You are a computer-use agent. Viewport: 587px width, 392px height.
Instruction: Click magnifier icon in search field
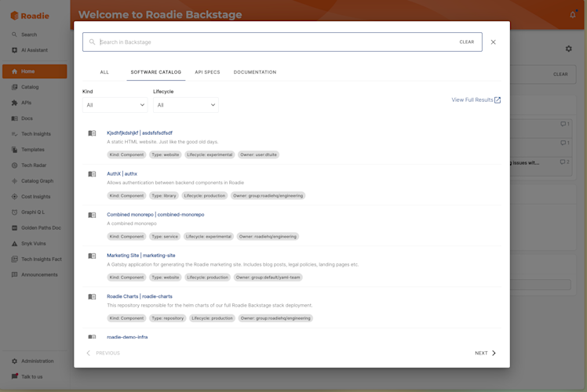coord(92,42)
